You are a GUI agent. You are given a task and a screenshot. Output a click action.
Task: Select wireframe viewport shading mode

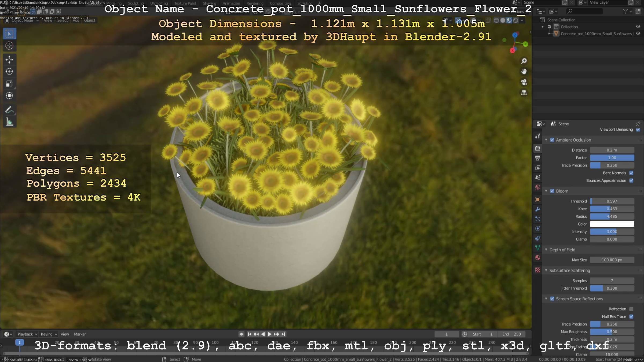[x=496, y=20]
